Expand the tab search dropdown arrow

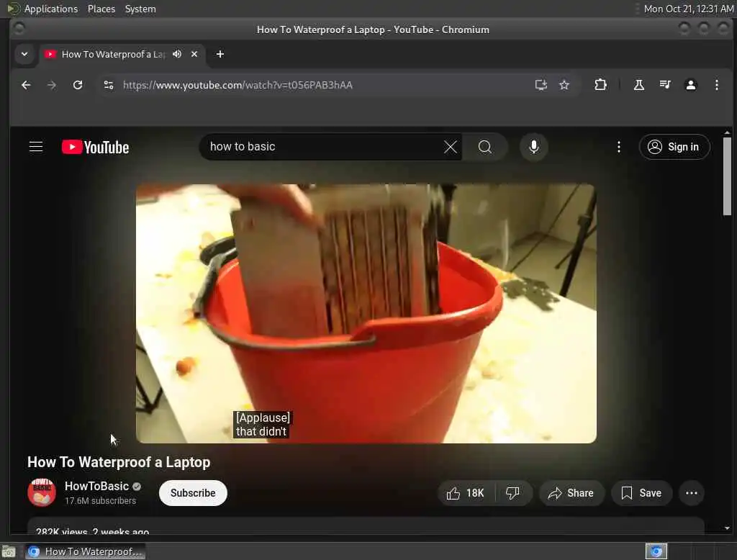point(24,54)
